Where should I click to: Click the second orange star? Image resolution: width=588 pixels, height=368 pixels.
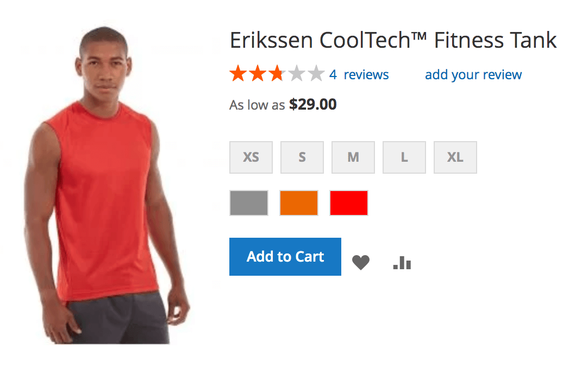pos(257,74)
